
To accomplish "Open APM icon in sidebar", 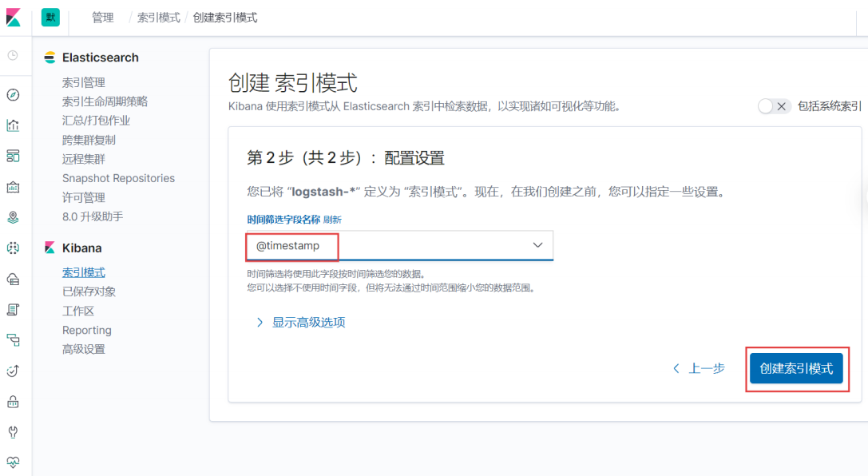I will tap(13, 340).
